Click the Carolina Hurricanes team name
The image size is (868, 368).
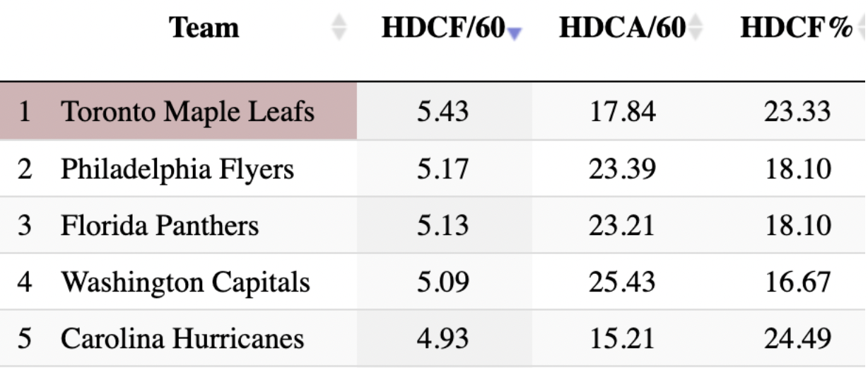(x=182, y=338)
